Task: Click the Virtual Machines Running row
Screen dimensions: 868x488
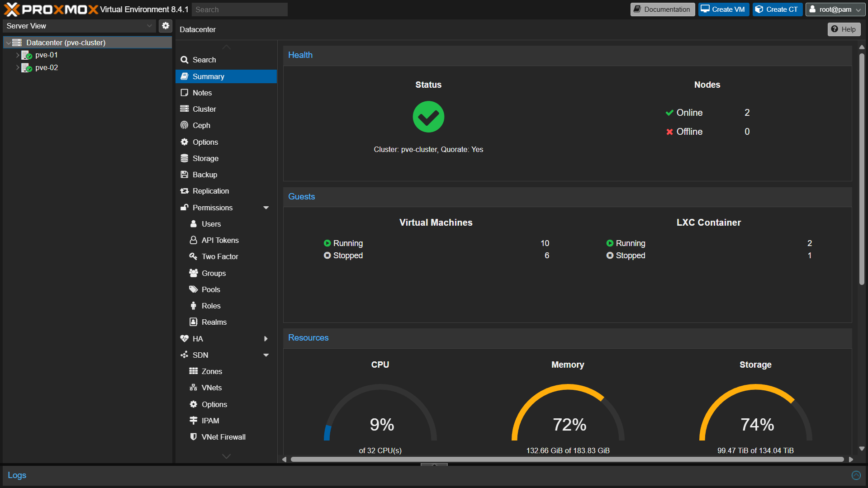Action: tap(436, 243)
